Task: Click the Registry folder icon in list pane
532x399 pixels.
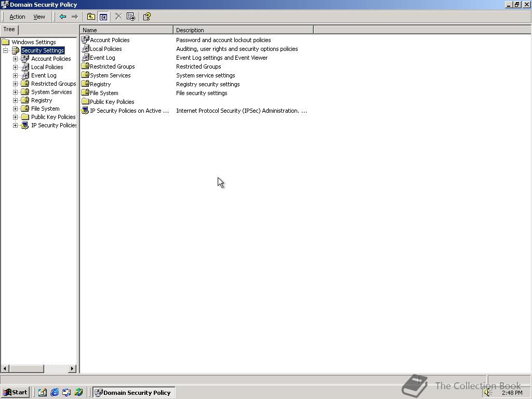Action: tap(85, 84)
